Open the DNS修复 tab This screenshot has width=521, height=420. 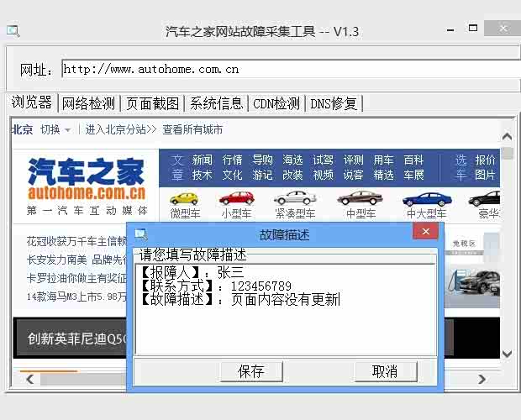point(334,103)
